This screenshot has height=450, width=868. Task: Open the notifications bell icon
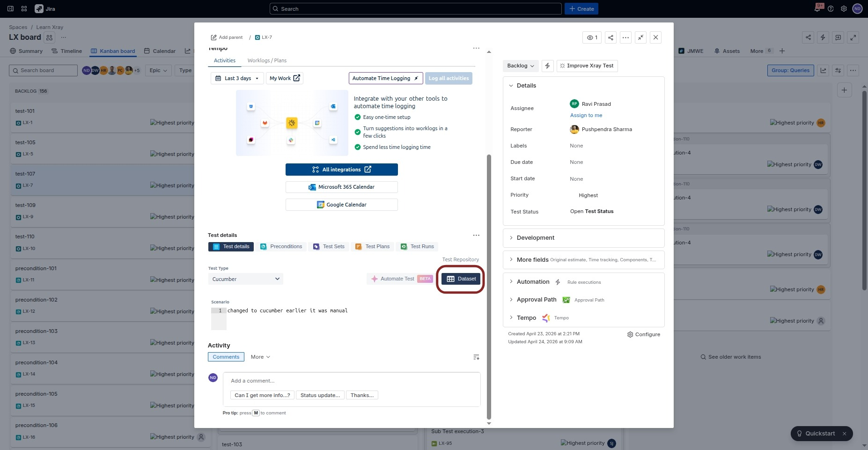[817, 9]
